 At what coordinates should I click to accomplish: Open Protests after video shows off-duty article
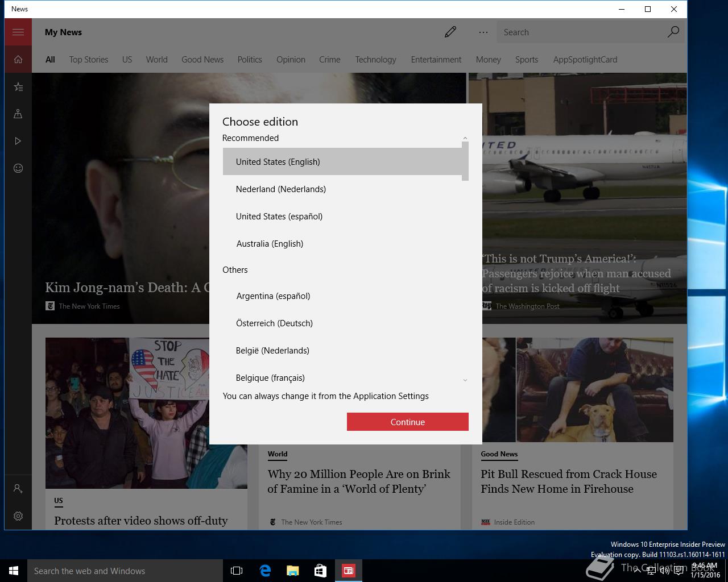tap(141, 521)
